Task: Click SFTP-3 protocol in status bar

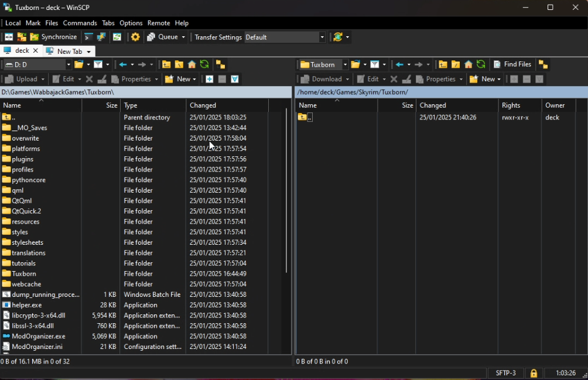Action: point(505,373)
